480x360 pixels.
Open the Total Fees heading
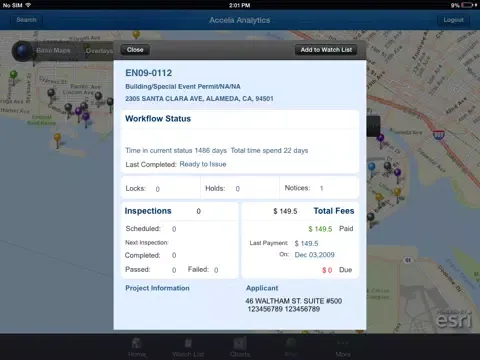pos(334,211)
